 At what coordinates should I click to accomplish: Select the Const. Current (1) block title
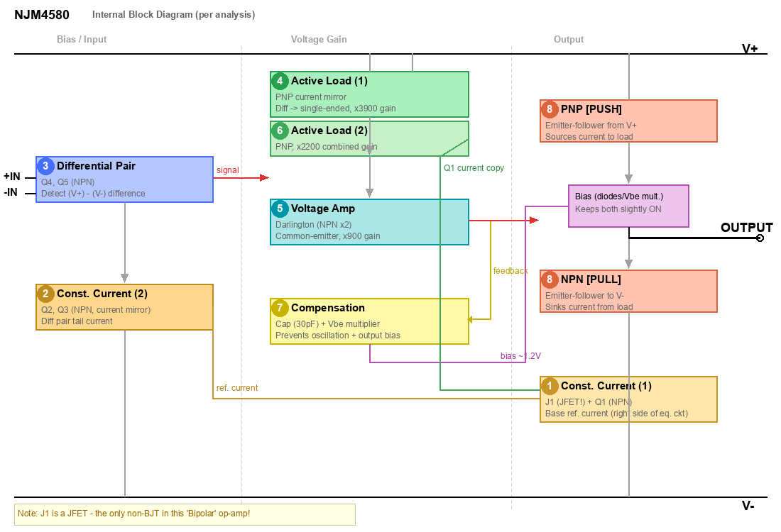point(606,386)
